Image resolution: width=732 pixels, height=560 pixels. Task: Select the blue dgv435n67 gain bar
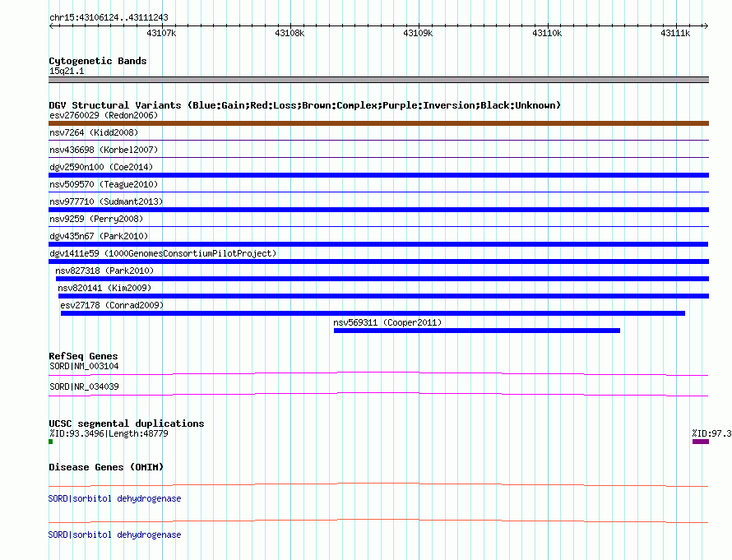378,244
